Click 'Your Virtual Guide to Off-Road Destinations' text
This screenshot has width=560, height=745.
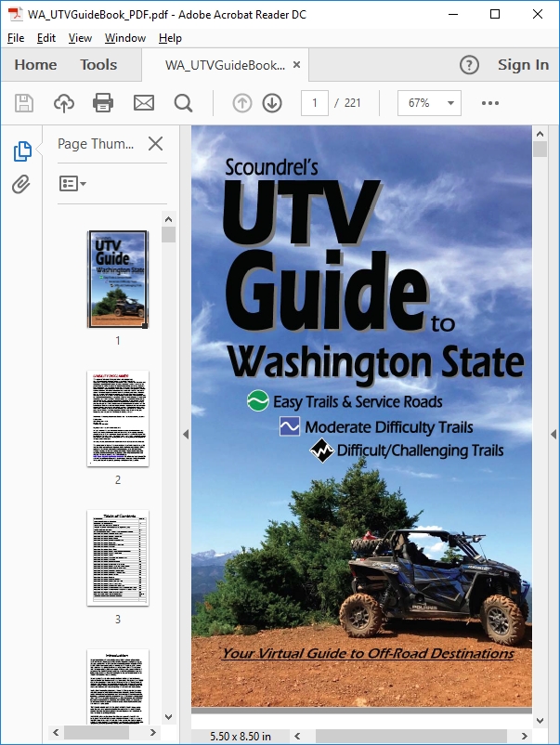(x=368, y=653)
